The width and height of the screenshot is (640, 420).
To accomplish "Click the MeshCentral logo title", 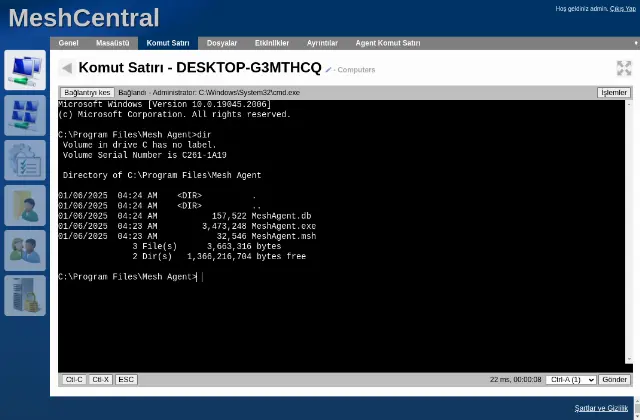I will 84,18.
